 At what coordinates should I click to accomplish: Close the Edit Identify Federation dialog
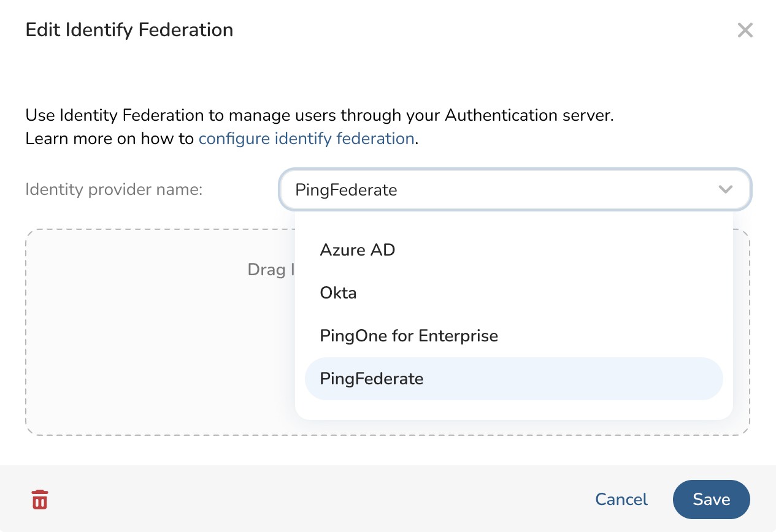coord(745,30)
